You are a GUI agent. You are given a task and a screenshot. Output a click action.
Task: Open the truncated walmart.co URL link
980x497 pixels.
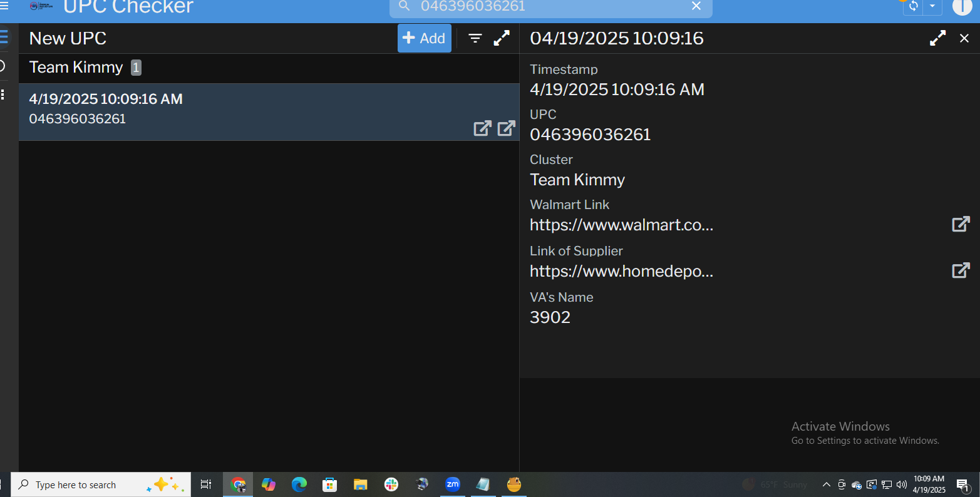(621, 225)
